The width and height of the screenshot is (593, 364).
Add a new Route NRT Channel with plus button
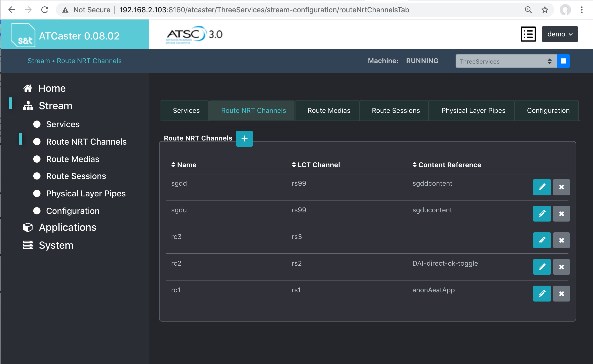pos(244,138)
